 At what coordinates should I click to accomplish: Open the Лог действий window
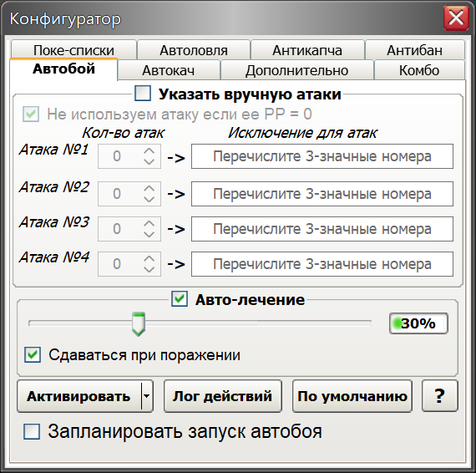pyautogui.click(x=223, y=396)
